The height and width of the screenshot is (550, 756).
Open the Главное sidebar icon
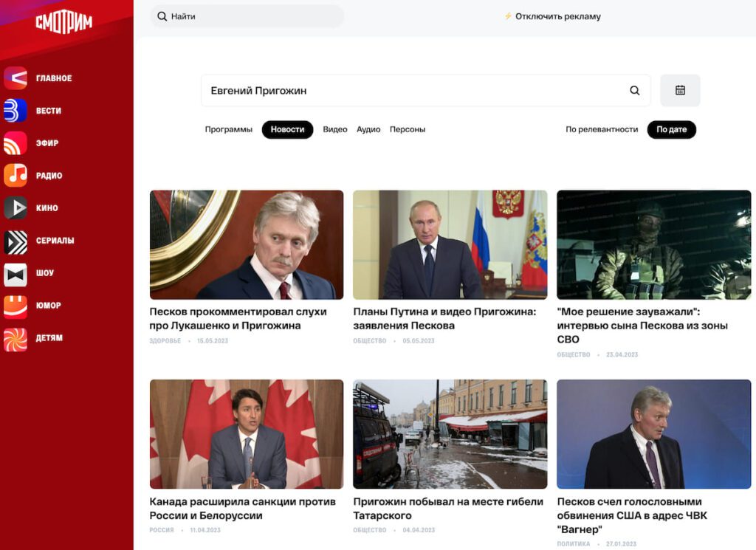tap(16, 78)
